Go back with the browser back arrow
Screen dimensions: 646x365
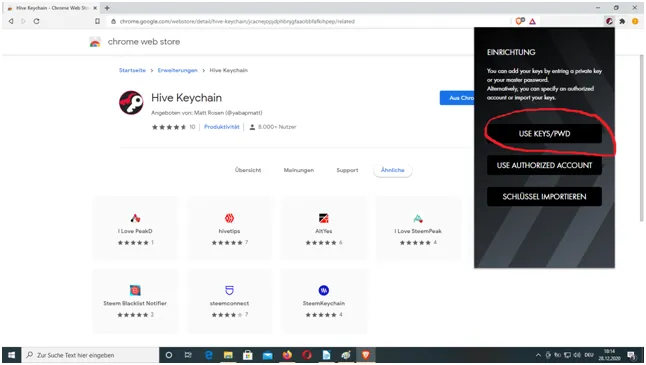(11, 21)
